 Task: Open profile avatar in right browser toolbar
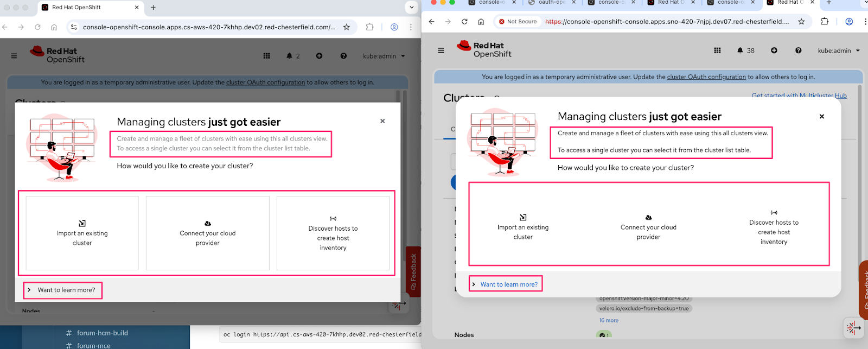[849, 22]
